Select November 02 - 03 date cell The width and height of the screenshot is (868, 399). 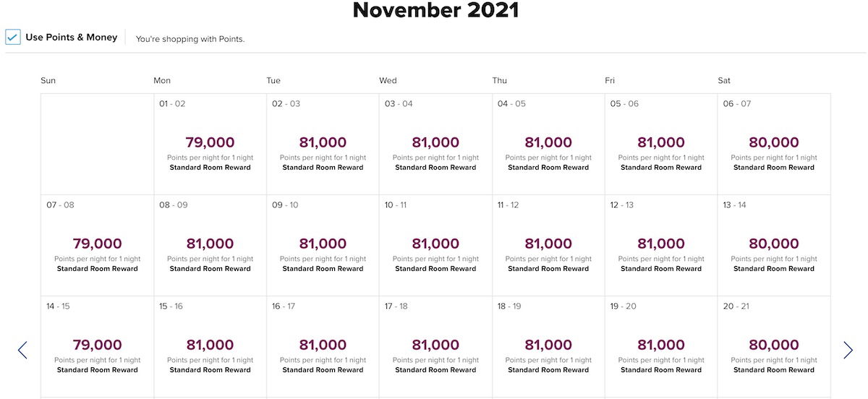click(x=323, y=144)
